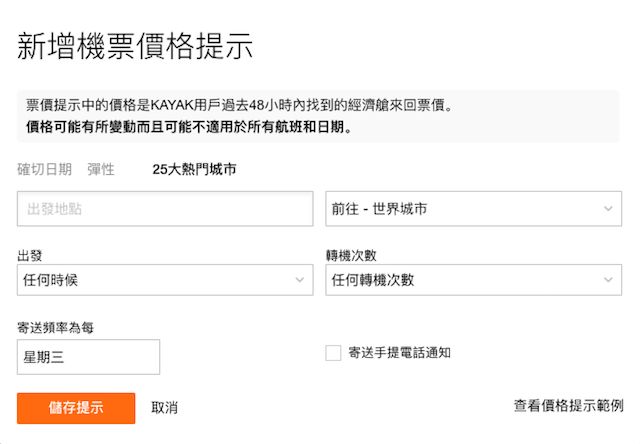Open the 查看價格提示範例 link
This screenshot has height=444, width=640.
(x=568, y=406)
